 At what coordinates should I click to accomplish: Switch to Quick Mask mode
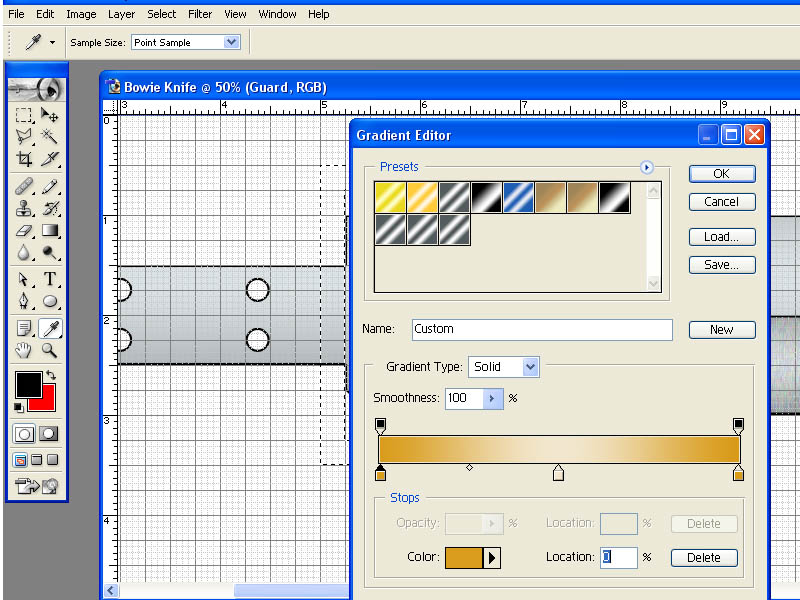click(48, 434)
